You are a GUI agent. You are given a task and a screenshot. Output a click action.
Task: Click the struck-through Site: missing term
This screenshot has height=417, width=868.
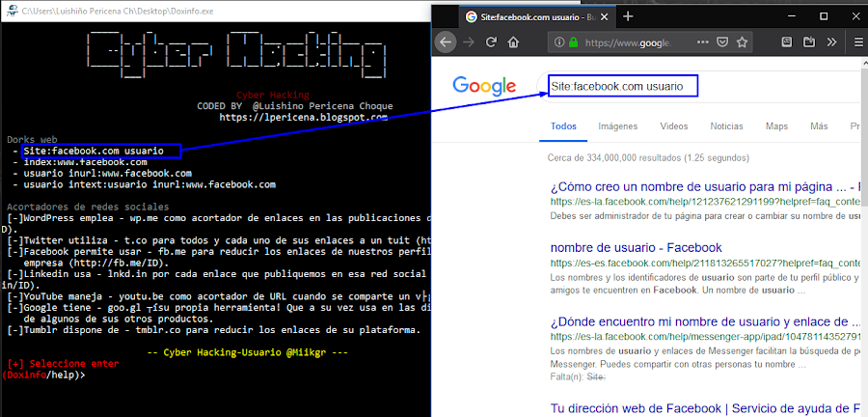click(x=596, y=376)
